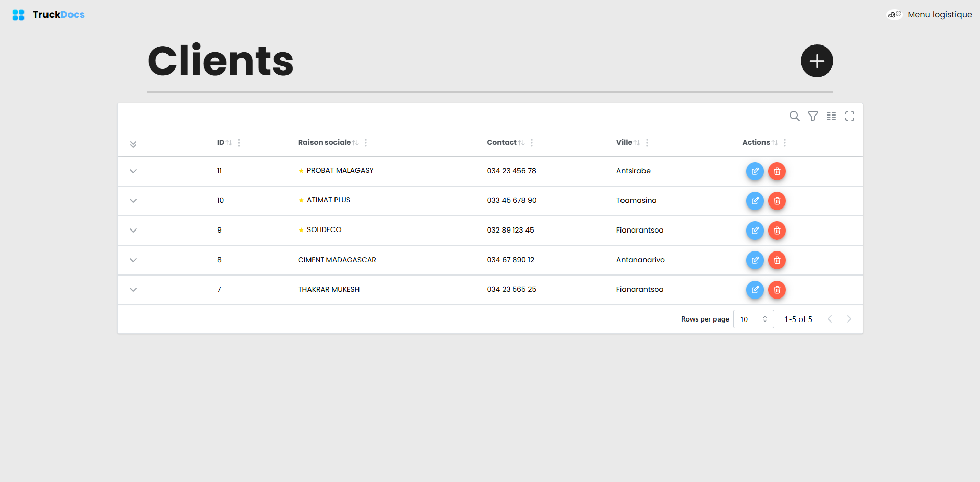Screen dimensions: 980x482
Task: Click contact number 033 45 678 90
Action: click(511, 200)
